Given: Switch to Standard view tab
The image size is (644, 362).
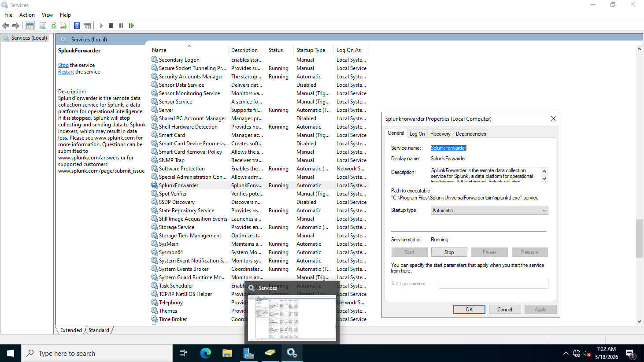Looking at the screenshot, I should coord(99,330).
